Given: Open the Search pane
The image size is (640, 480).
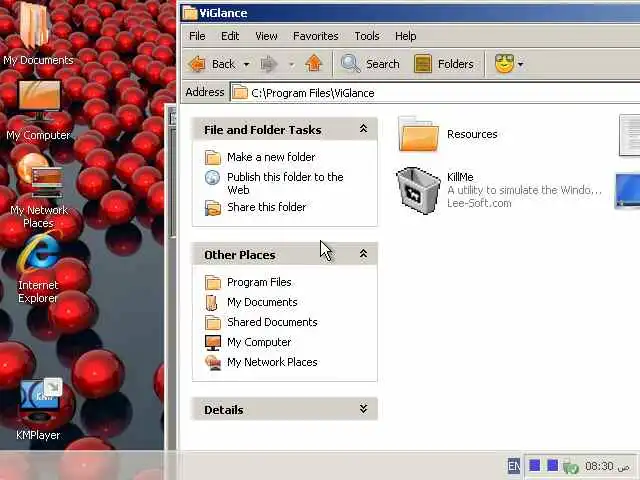Looking at the screenshot, I should pos(370,64).
